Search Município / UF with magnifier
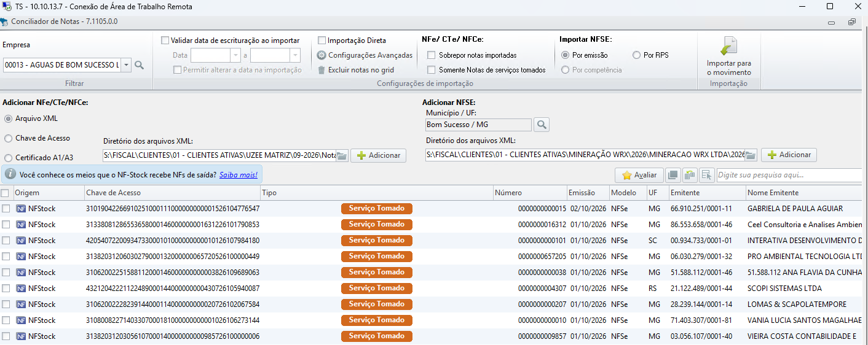 542,125
